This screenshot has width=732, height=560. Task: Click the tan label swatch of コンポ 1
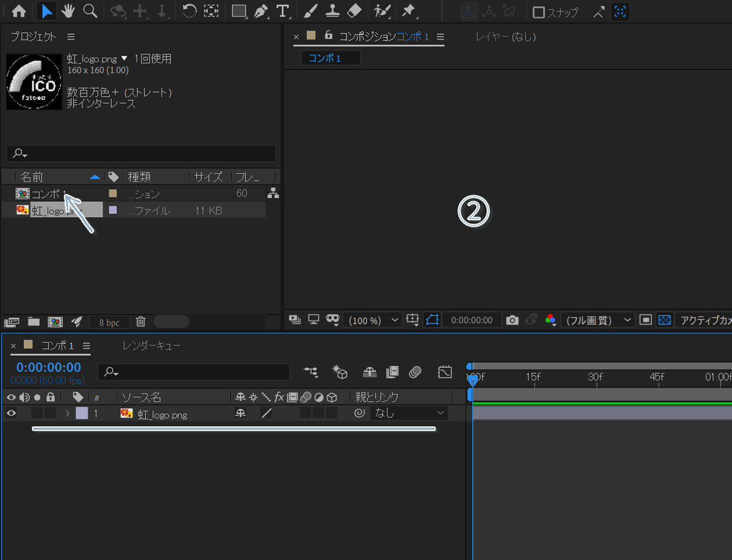coord(113,193)
